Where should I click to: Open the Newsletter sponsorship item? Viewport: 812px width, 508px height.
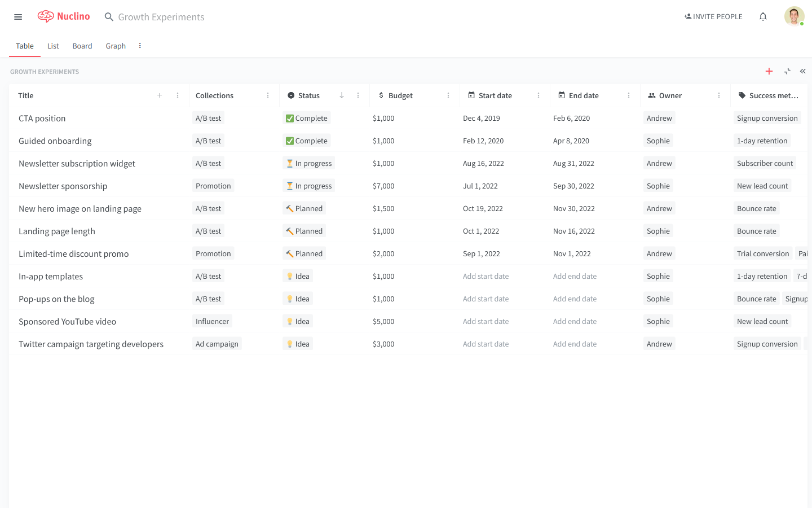click(x=63, y=186)
